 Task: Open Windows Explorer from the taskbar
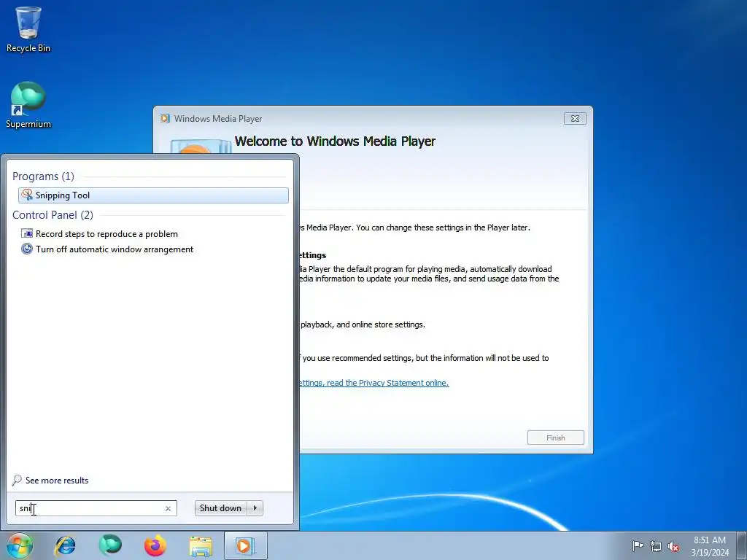[201, 545]
